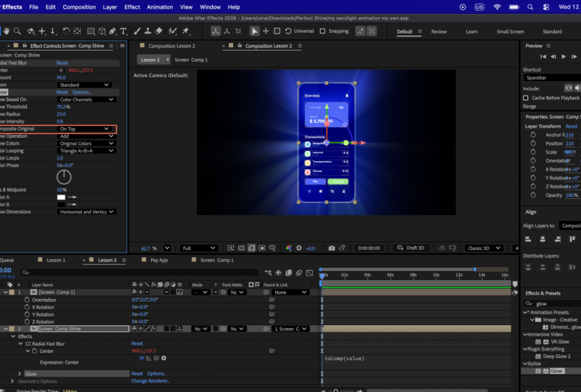581x392 pixels.
Task: Toggle the transparency grid icon in the viewer
Action: (x=241, y=248)
